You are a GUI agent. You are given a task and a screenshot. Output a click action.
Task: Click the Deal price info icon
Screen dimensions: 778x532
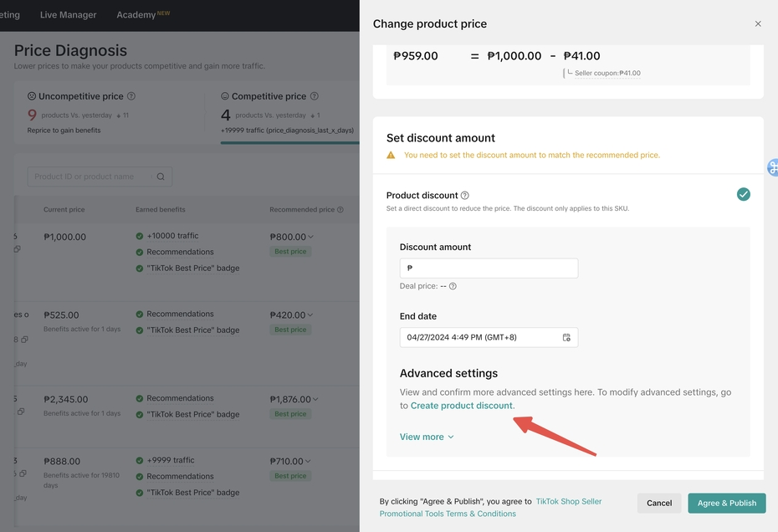453,286
